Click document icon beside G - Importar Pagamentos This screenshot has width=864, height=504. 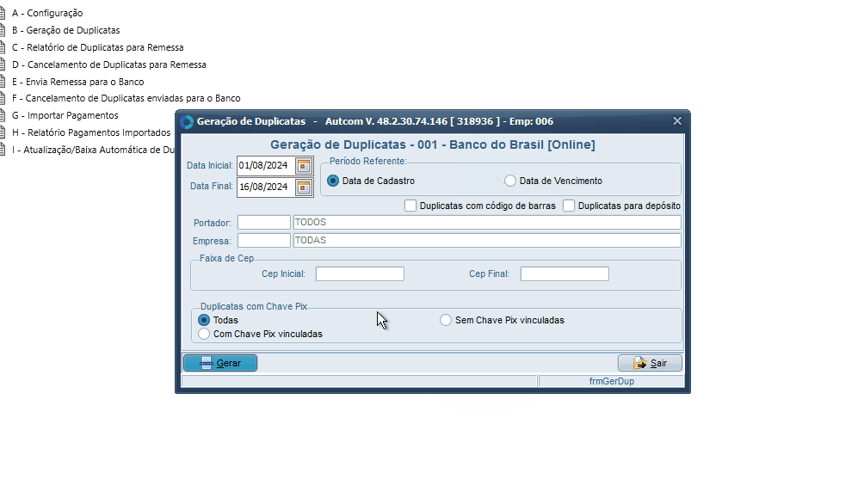tap(3, 115)
